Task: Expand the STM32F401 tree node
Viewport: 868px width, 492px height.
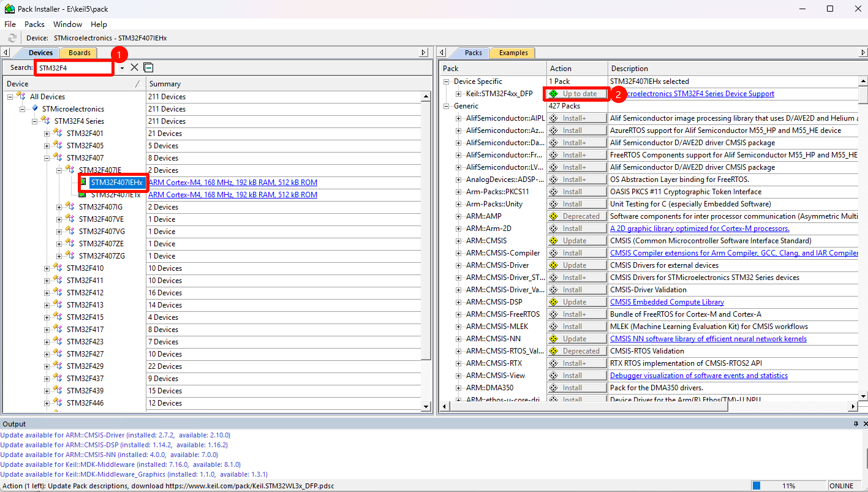Action: [47, 133]
